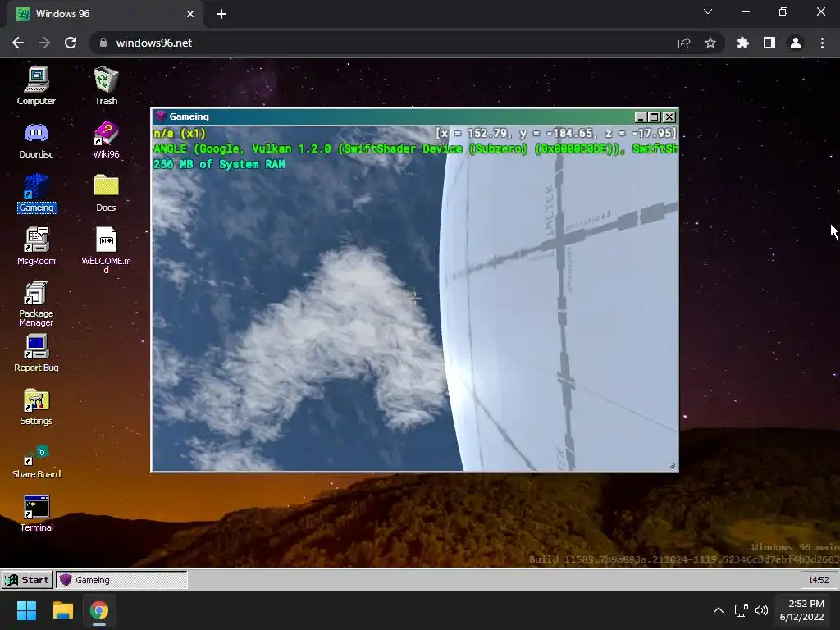Launch the Doordisc app icon
The width and height of the screenshot is (840, 630).
(36, 139)
